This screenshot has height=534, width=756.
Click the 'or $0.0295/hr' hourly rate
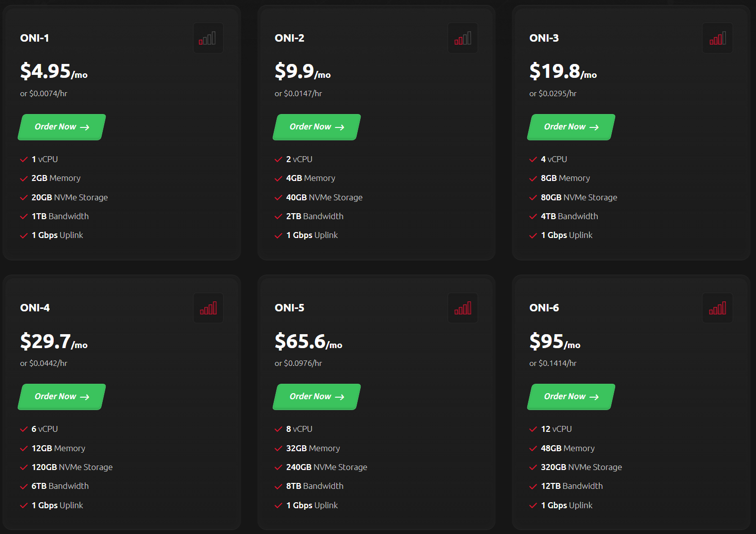(553, 94)
